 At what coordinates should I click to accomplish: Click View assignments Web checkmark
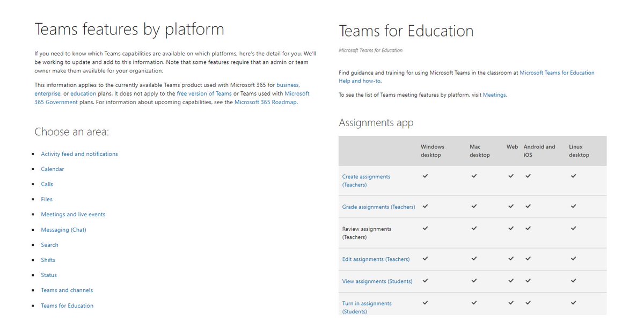coord(511,281)
